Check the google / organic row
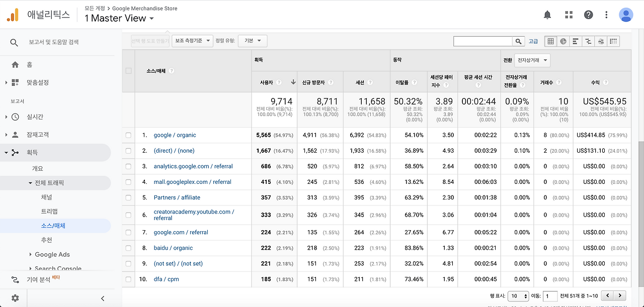The height and width of the screenshot is (307, 644). coord(128,135)
